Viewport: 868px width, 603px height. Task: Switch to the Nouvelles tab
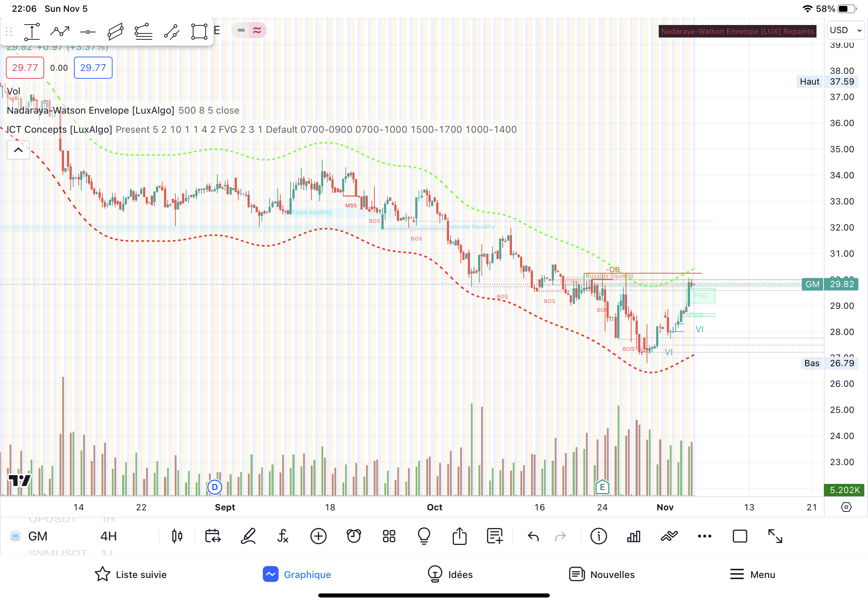pos(602,575)
